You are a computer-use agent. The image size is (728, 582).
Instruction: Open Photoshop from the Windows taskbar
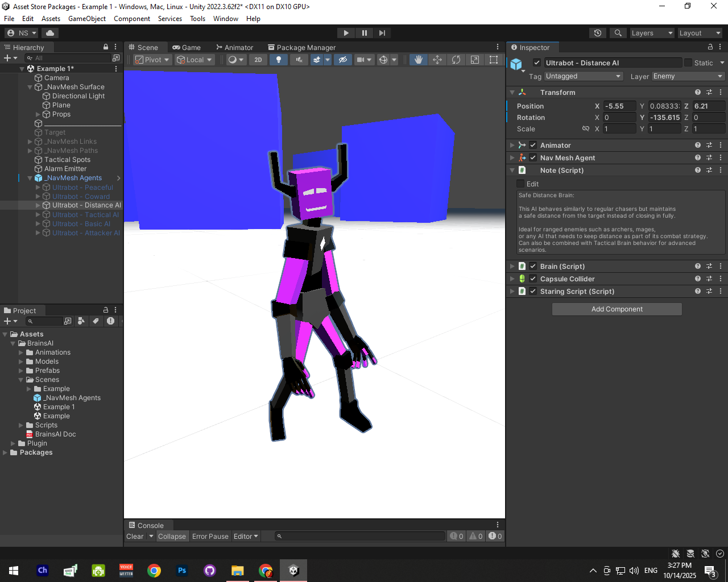182,571
